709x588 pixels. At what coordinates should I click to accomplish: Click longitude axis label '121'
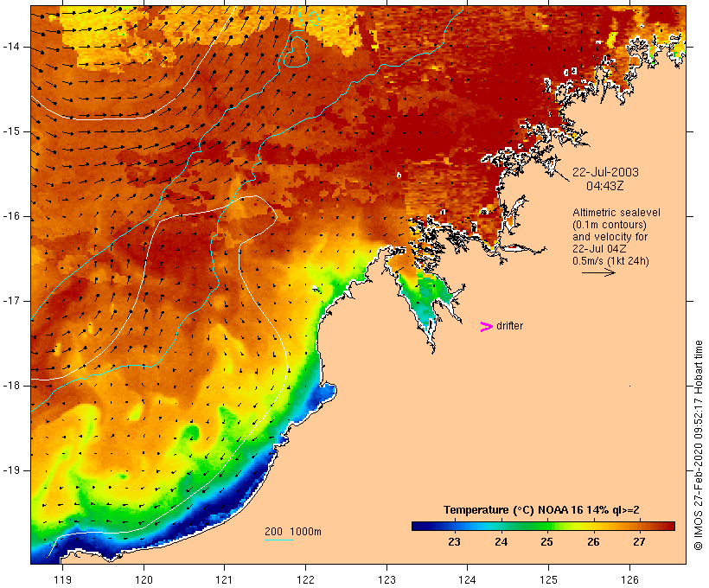(x=224, y=579)
